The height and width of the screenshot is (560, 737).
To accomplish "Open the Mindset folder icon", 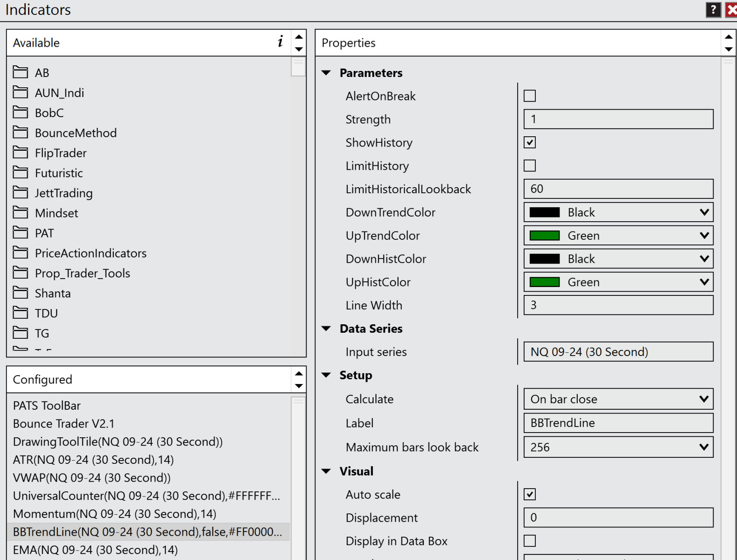I will click(20, 212).
